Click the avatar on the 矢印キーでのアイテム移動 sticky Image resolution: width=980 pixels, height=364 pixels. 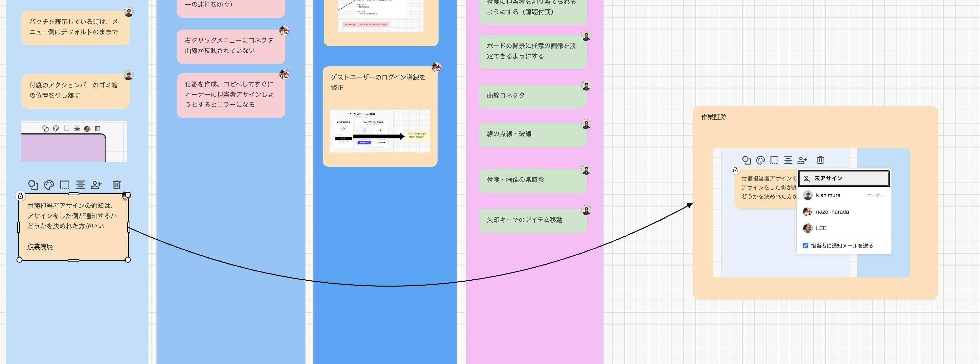pyautogui.click(x=586, y=210)
